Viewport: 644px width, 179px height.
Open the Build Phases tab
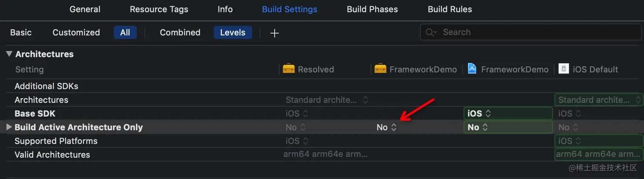[x=372, y=9]
